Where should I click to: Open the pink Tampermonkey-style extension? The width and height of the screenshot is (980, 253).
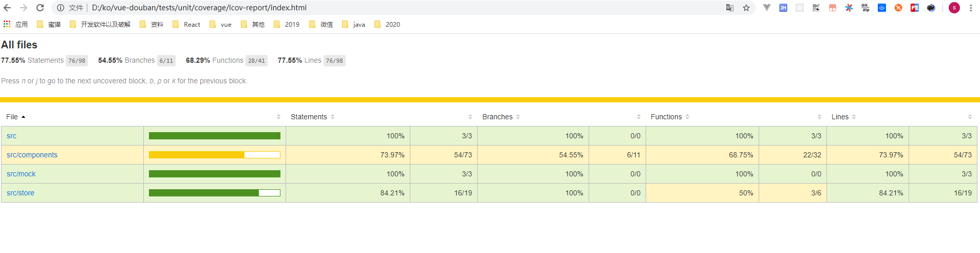pyautogui.click(x=833, y=8)
